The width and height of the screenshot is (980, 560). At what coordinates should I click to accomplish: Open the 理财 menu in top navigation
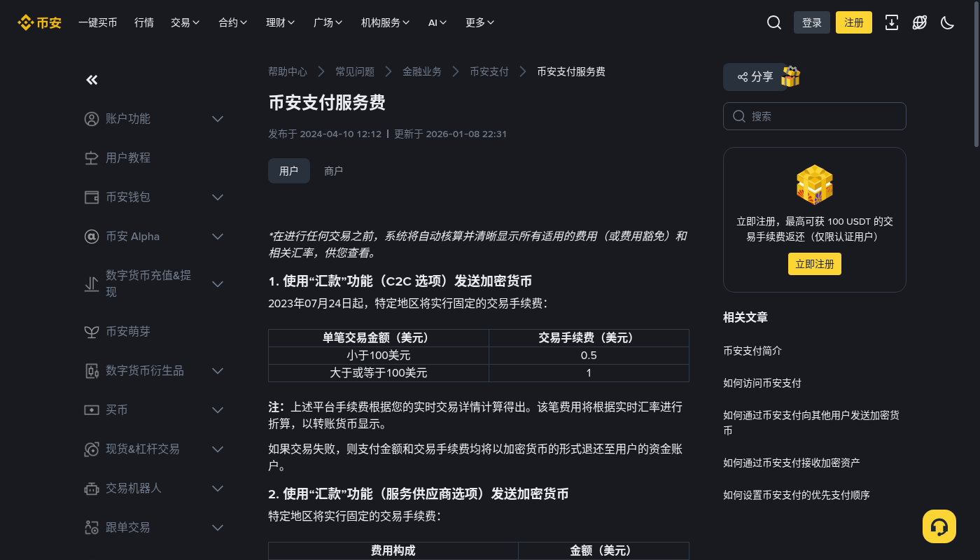(x=281, y=22)
